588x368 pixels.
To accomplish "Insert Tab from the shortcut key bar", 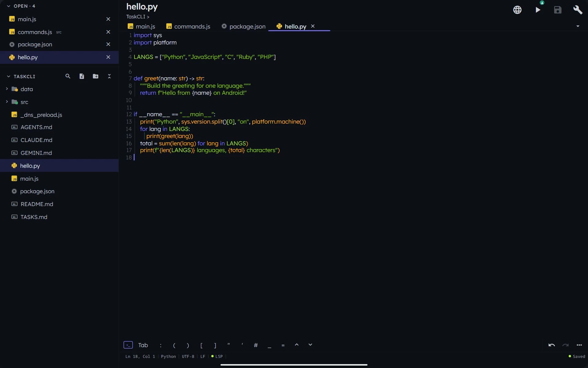I will (143, 345).
